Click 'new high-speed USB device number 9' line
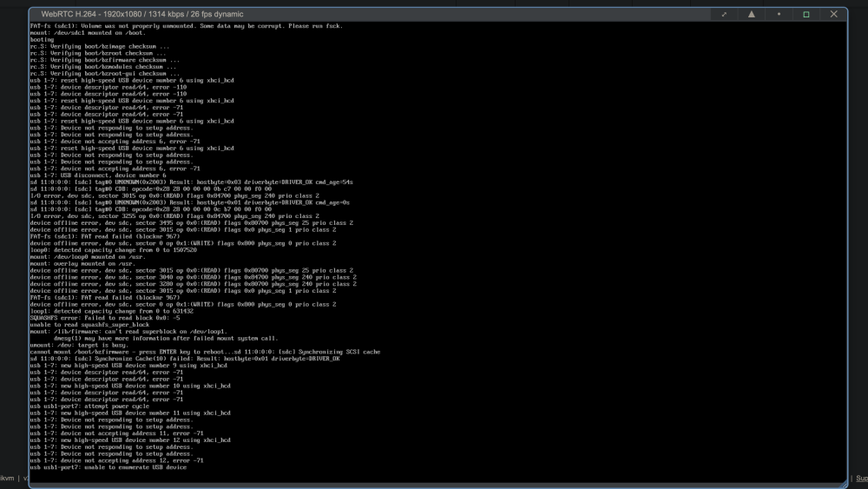Screen dimensions: 868x489 (128, 366)
